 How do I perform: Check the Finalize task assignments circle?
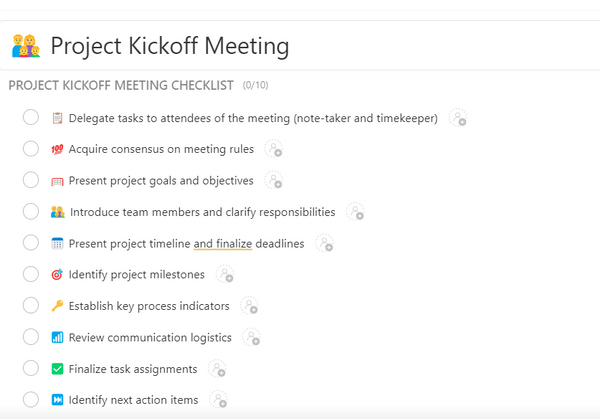coord(31,368)
